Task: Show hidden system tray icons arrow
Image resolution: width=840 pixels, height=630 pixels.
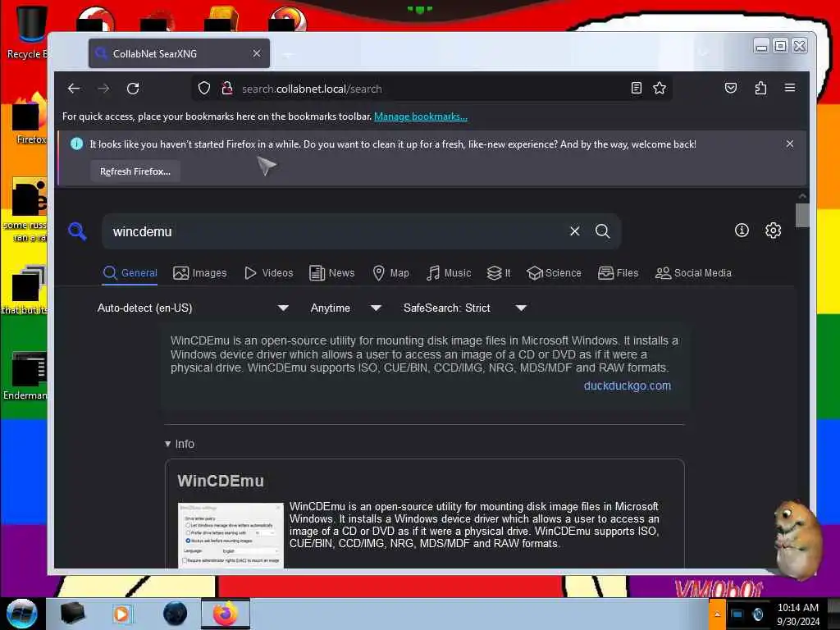Action: click(x=717, y=614)
